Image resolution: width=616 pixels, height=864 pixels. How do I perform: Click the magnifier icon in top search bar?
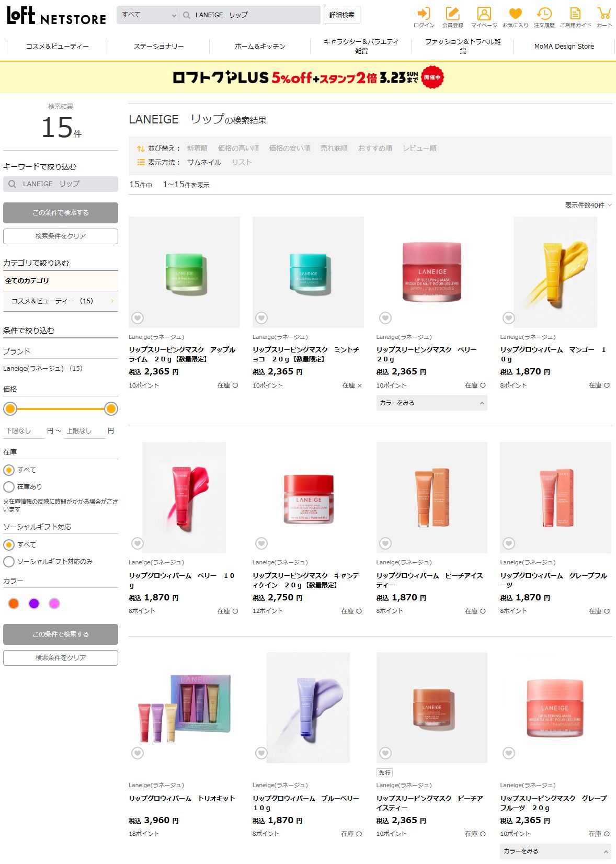(x=187, y=15)
